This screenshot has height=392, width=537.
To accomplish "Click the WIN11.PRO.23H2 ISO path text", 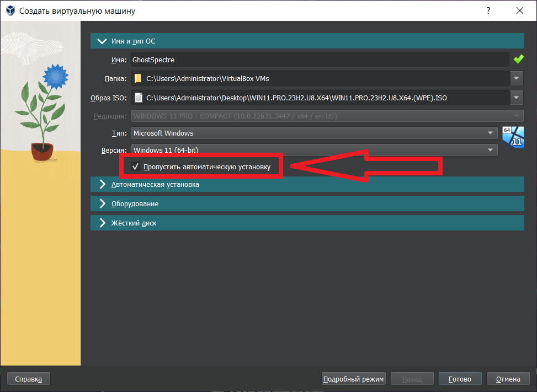I will pos(296,98).
